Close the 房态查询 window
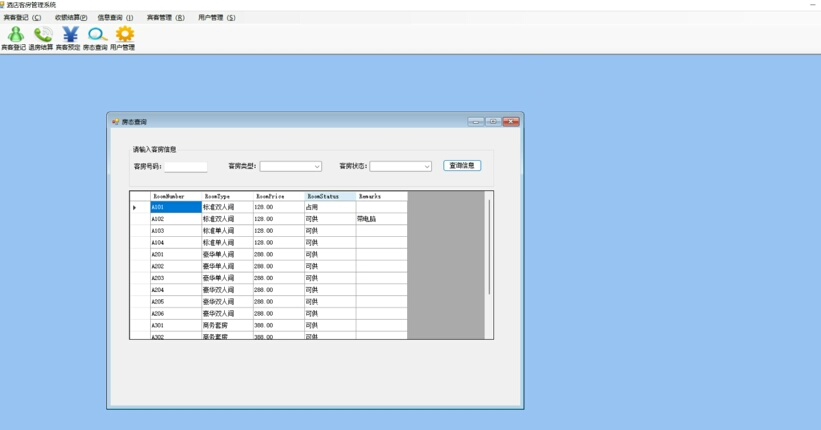 tap(511, 122)
